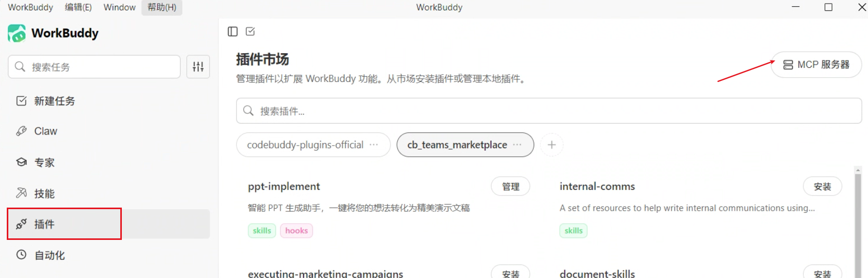Open the executing-marketing-campaigns plugin title

pyautogui.click(x=325, y=273)
